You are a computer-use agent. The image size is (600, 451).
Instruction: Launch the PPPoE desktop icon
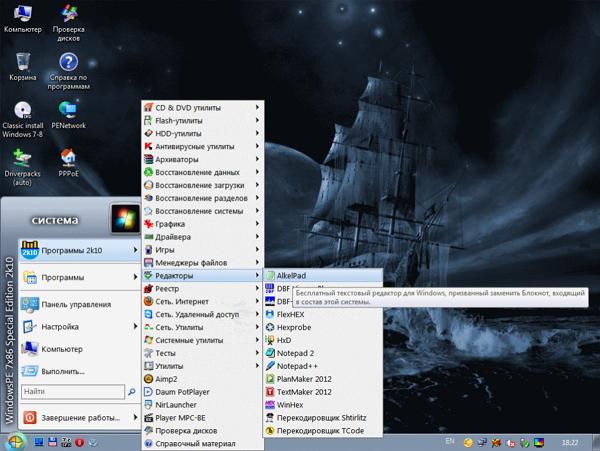click(x=69, y=159)
